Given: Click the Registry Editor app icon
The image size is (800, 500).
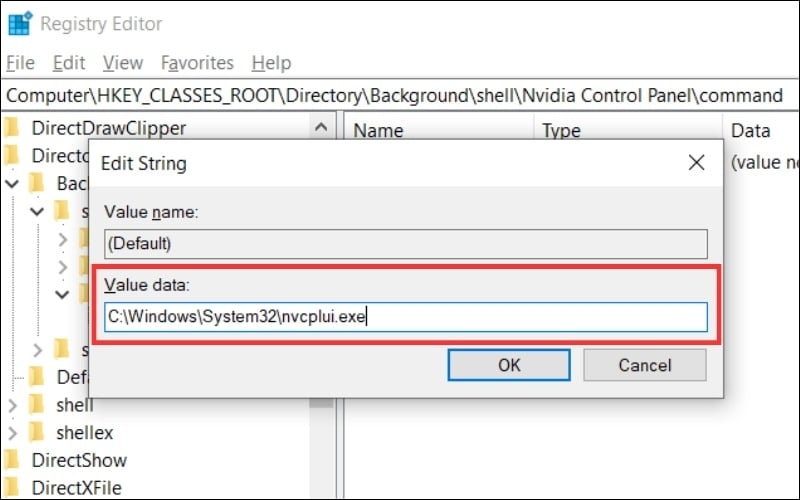Looking at the screenshot, I should 18,23.
